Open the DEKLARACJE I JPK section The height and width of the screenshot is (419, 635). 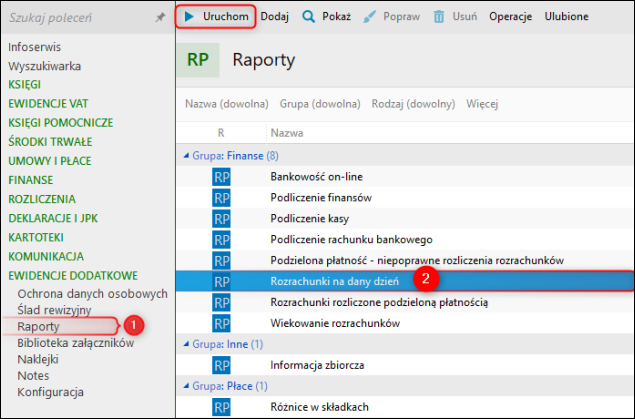click(53, 218)
